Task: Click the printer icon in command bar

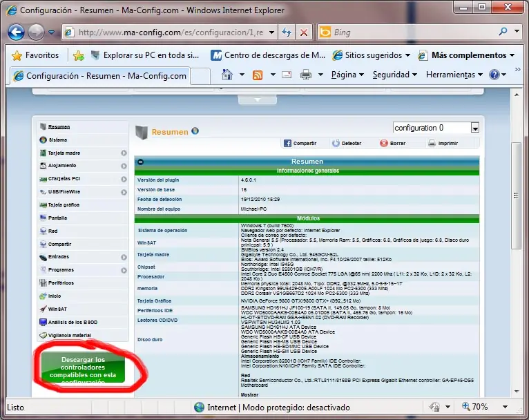Action: (306, 75)
